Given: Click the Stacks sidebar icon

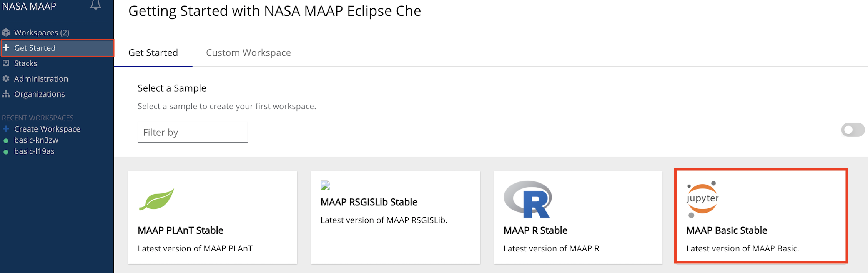Looking at the screenshot, I should (x=6, y=63).
